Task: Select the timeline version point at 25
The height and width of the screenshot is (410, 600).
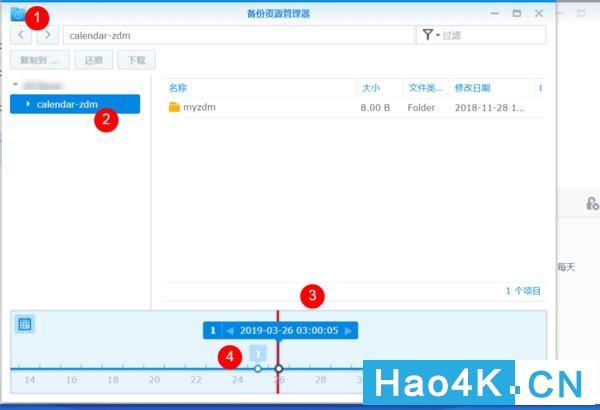Action: tap(258, 369)
